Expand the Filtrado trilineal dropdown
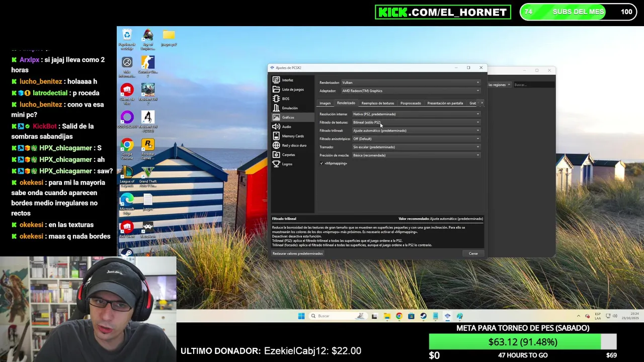The image size is (644, 362). click(417, 131)
